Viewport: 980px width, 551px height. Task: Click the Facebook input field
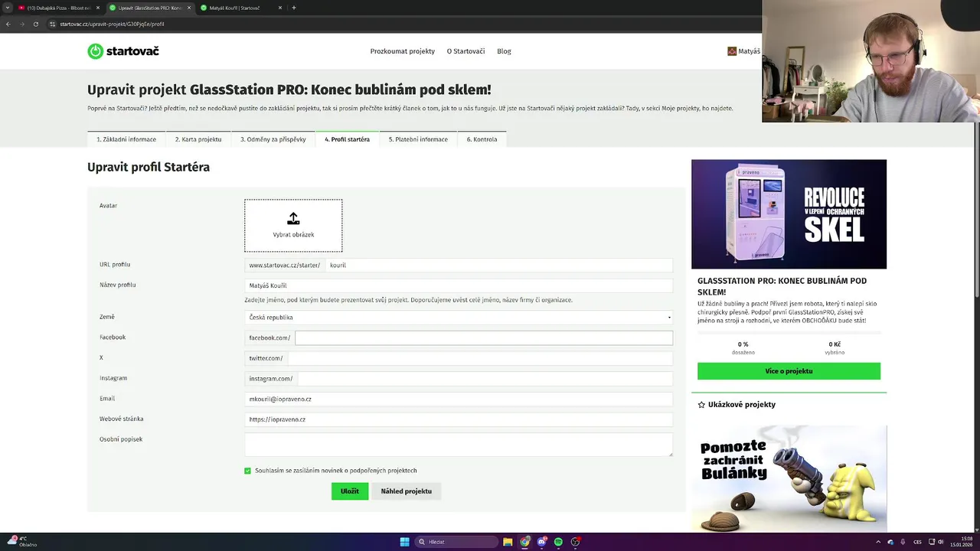pyautogui.click(x=484, y=337)
